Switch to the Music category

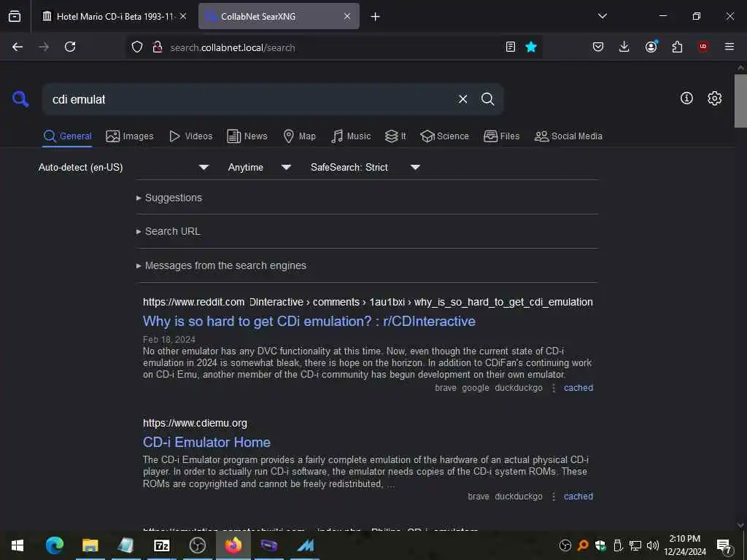351,136
